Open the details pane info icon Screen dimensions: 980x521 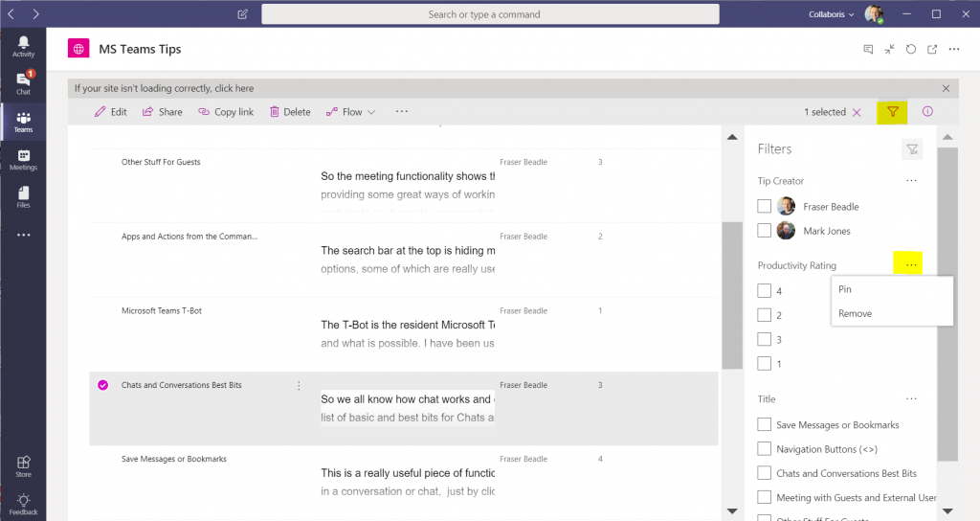[927, 111]
